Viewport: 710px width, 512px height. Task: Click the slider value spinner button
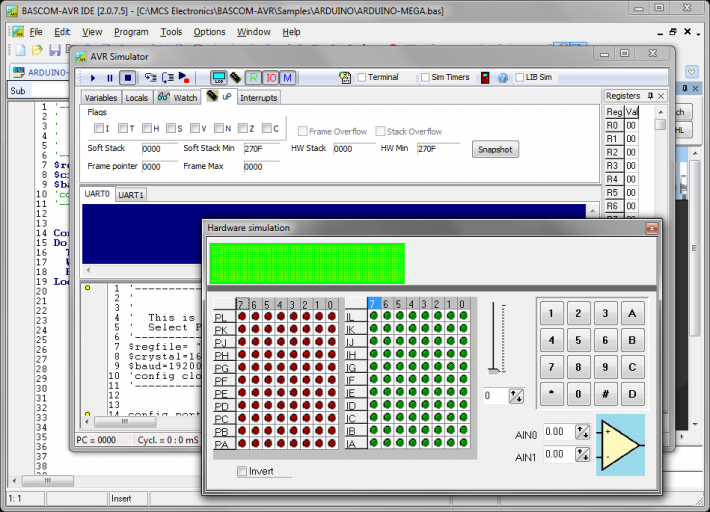pos(516,396)
